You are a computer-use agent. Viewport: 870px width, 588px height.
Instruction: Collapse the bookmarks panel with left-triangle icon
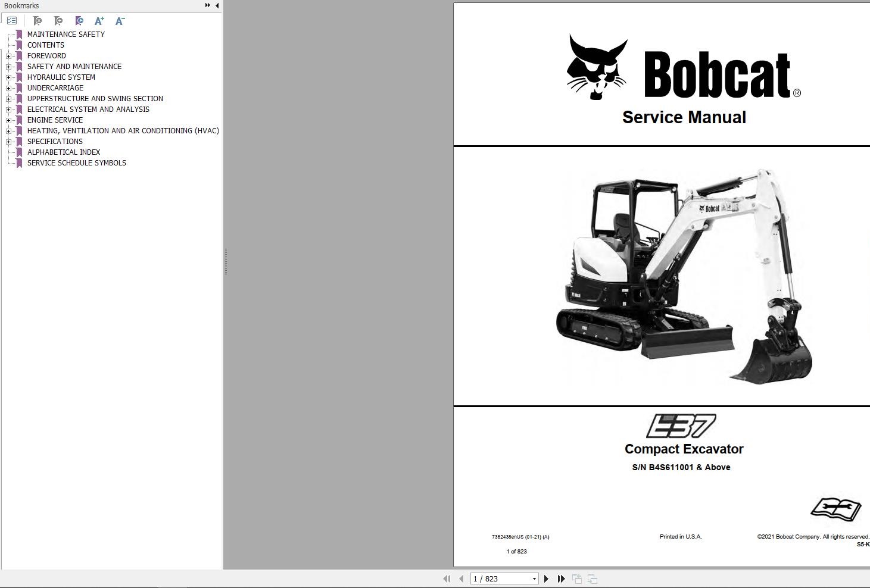(x=217, y=5)
